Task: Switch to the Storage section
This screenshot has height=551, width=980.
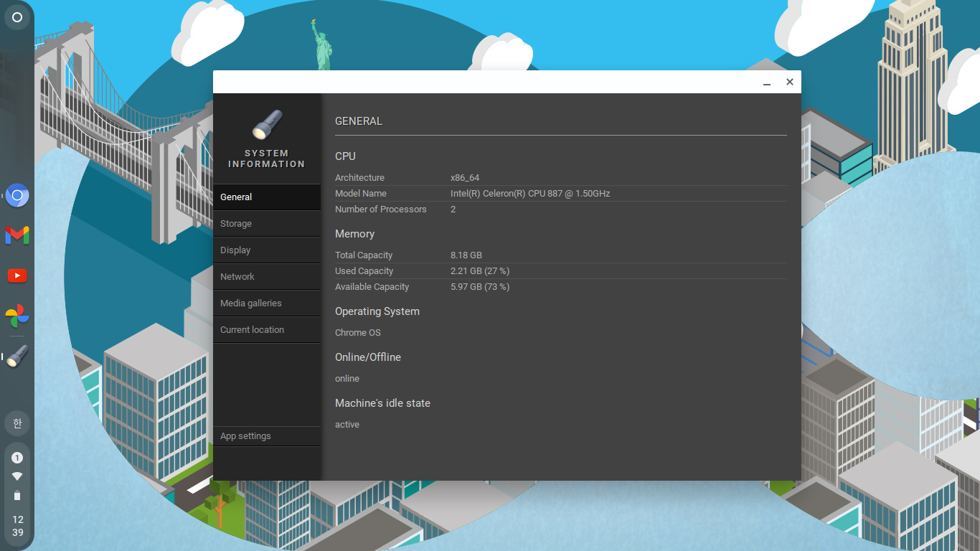Action: [x=267, y=224]
